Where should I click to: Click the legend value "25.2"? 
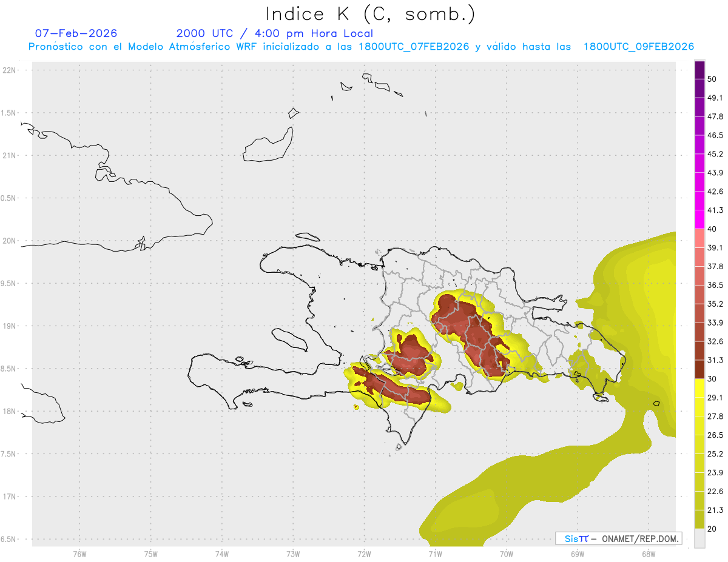[x=716, y=455]
